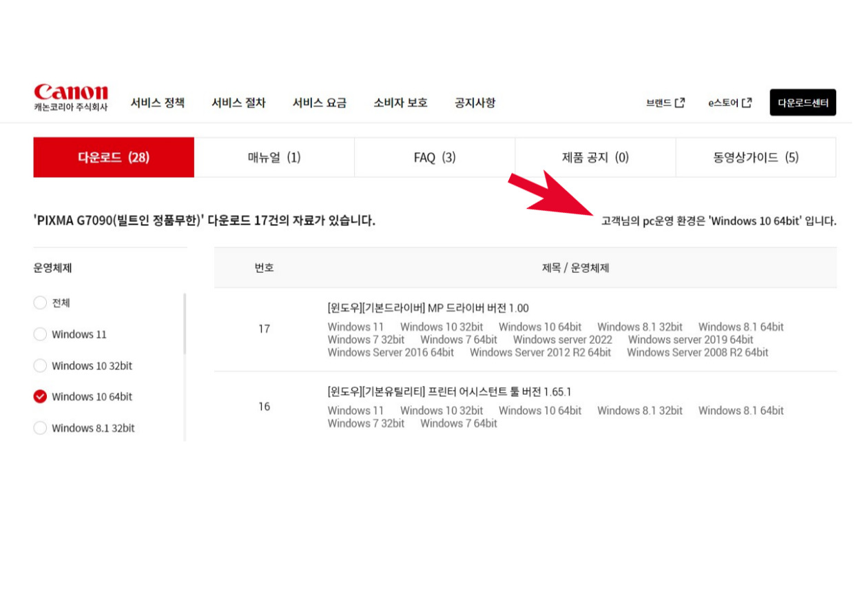Viewport: 868px width, 614px height.
Task: Open the 동영상가이드 tab
Action: pos(755,157)
